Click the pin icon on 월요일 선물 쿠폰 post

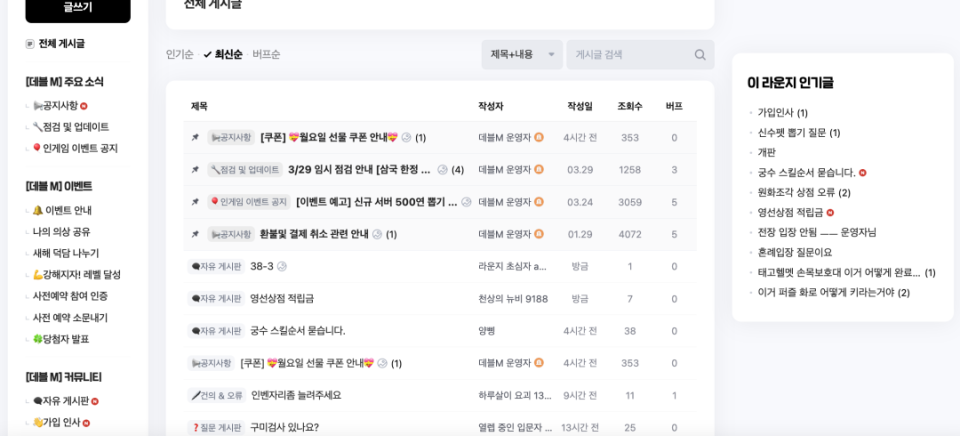pyautogui.click(x=195, y=138)
